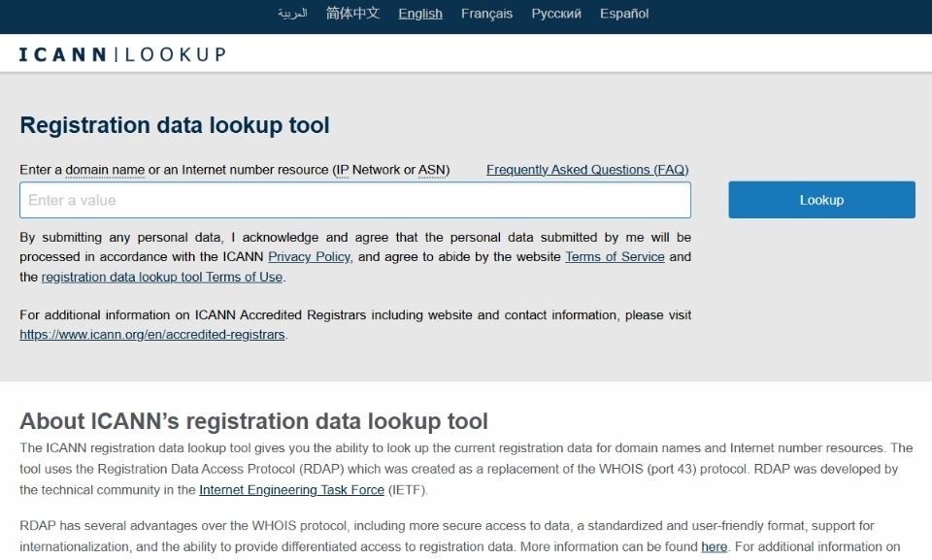The width and height of the screenshot is (932, 560).
Task: Switch language to Español
Action: click(x=624, y=13)
